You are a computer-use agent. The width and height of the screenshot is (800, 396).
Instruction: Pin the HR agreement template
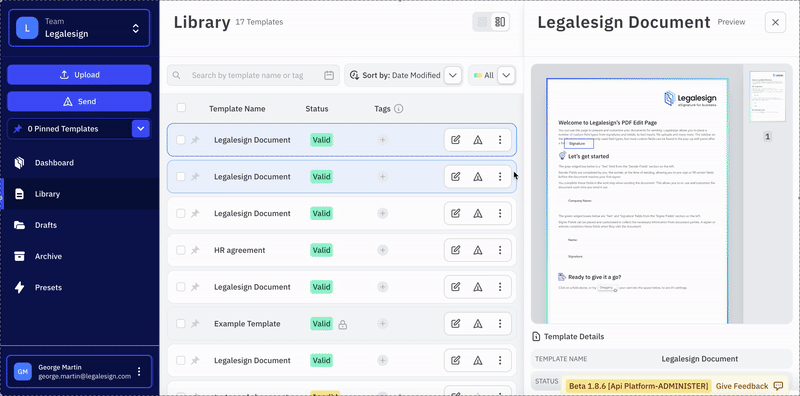pos(195,250)
